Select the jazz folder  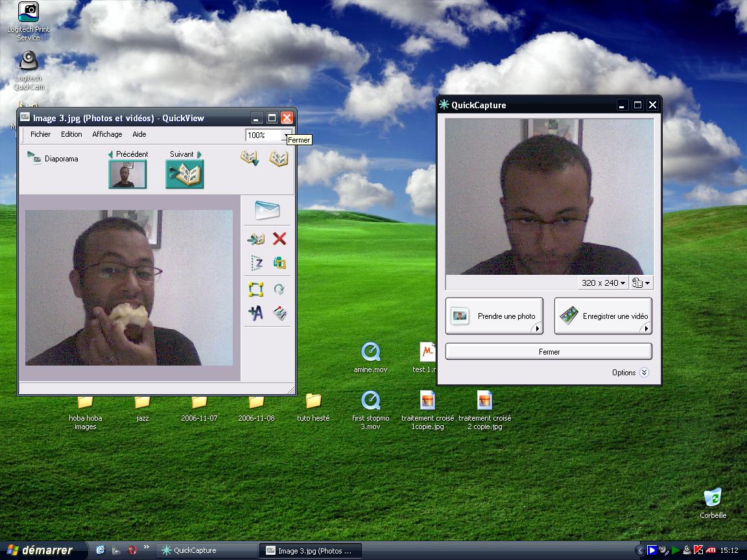pyautogui.click(x=143, y=408)
